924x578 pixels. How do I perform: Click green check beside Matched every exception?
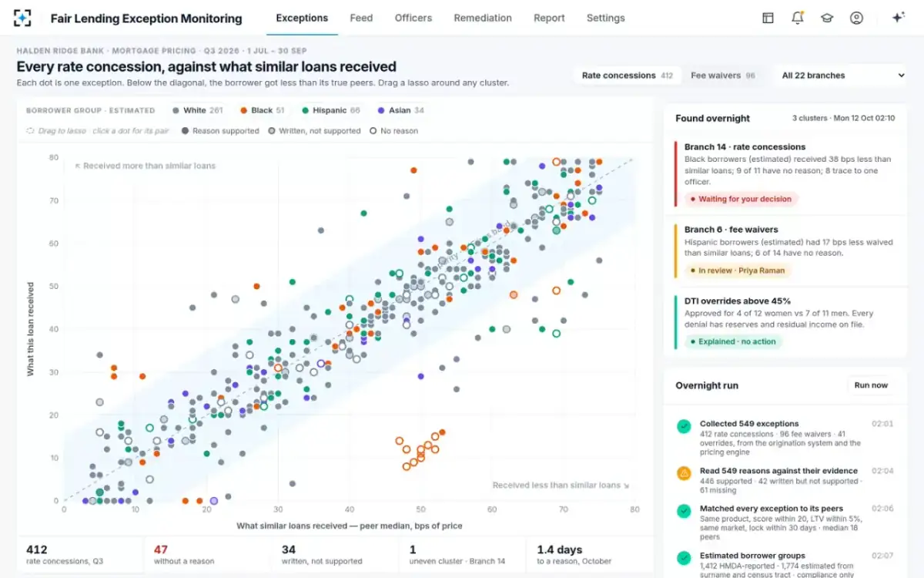click(x=683, y=511)
